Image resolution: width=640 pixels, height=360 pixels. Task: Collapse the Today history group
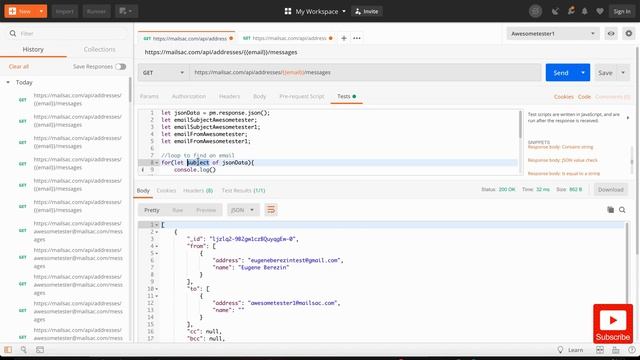[8, 82]
